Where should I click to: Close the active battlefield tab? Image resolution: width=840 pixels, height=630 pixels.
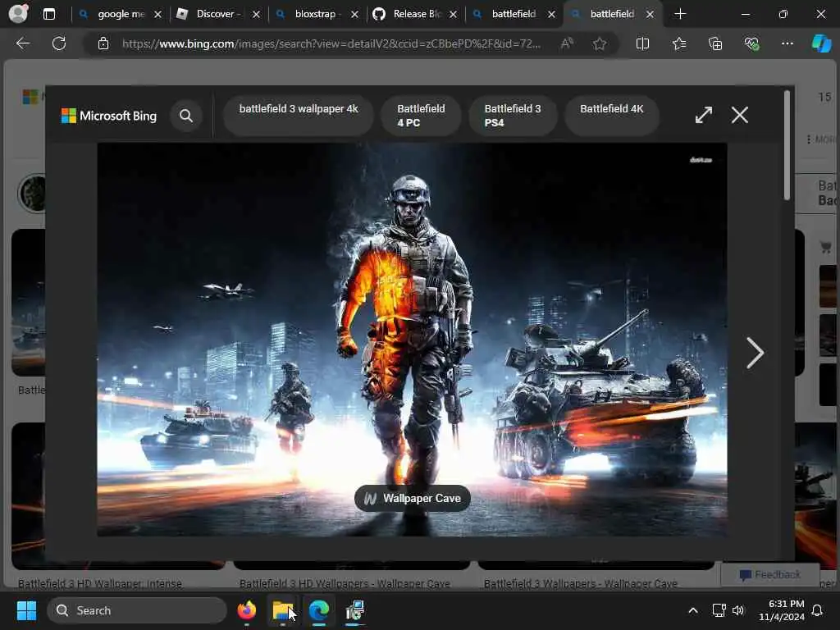tap(650, 15)
